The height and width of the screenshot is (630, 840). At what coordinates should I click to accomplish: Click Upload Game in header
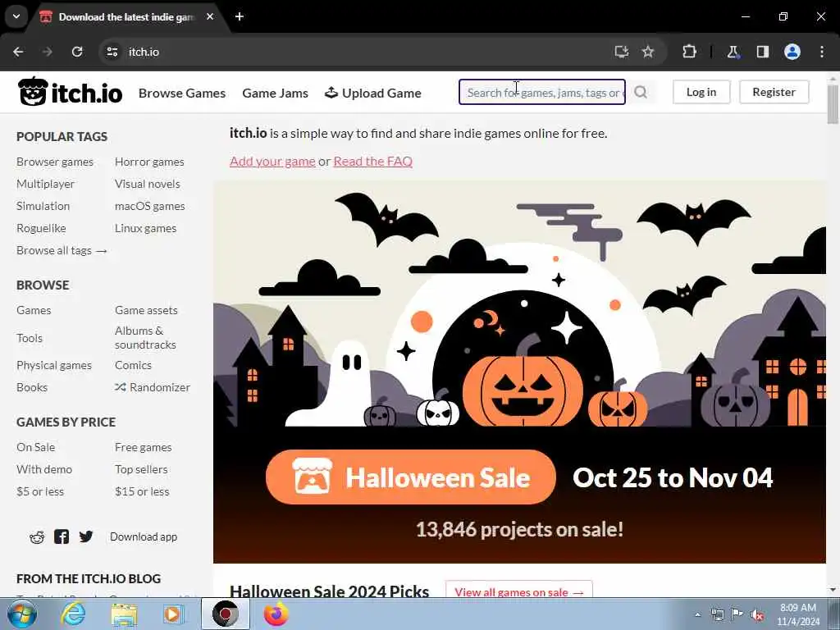tap(373, 93)
